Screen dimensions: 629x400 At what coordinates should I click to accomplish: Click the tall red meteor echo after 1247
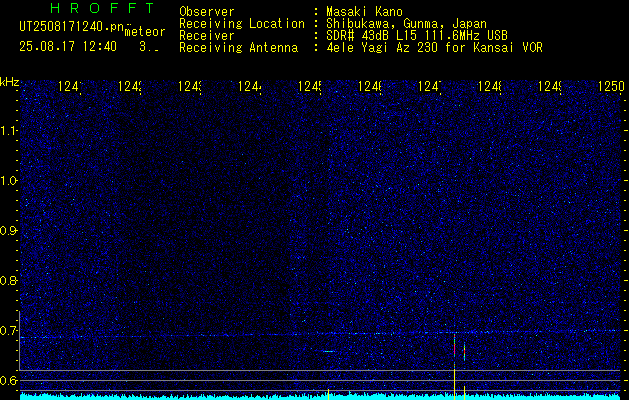(455, 347)
